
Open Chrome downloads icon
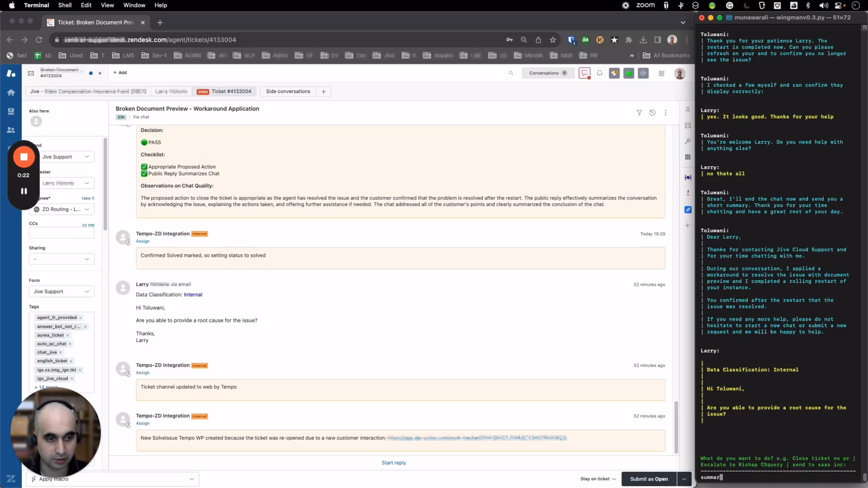point(643,40)
